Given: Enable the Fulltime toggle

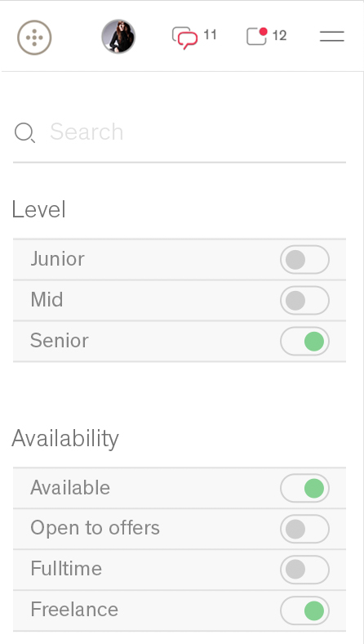Looking at the screenshot, I should coord(305,570).
